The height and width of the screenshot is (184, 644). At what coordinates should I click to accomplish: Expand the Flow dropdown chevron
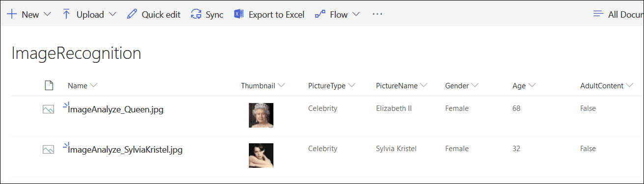pyautogui.click(x=356, y=14)
